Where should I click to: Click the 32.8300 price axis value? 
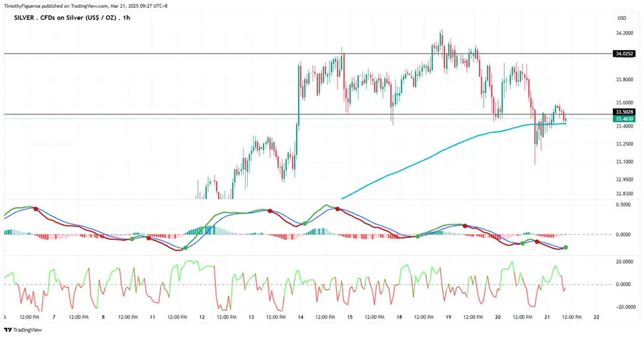tap(624, 193)
